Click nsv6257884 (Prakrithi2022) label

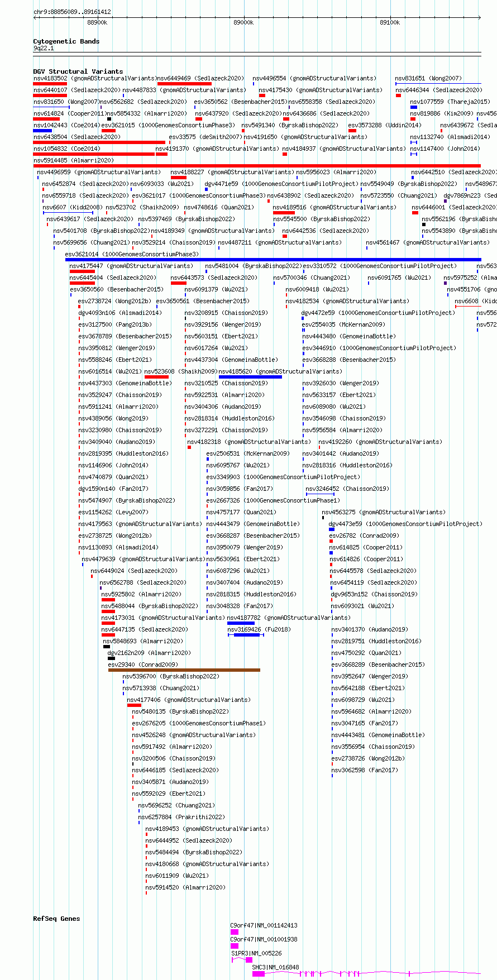click(x=181, y=817)
